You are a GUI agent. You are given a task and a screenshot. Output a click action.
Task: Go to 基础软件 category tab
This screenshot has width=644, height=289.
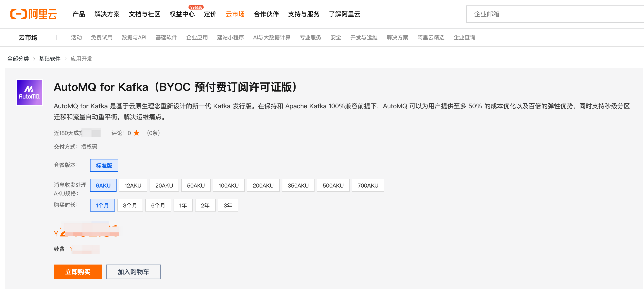166,38
